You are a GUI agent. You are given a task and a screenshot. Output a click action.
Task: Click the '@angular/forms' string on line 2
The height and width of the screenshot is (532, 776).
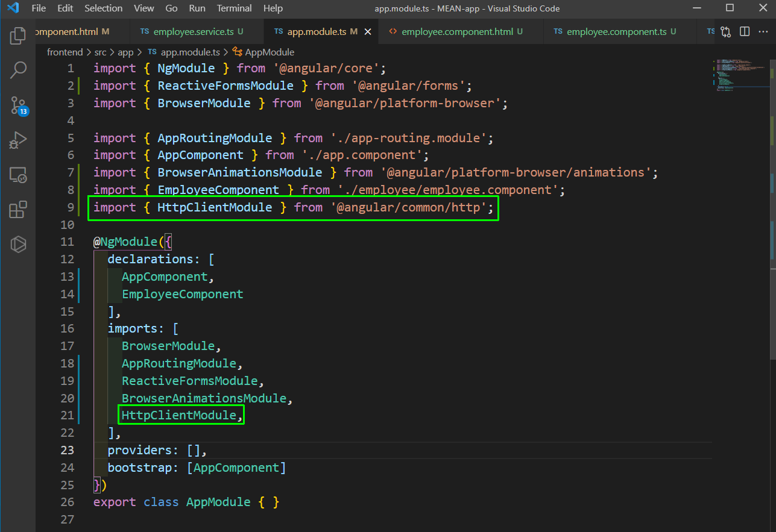coord(408,86)
